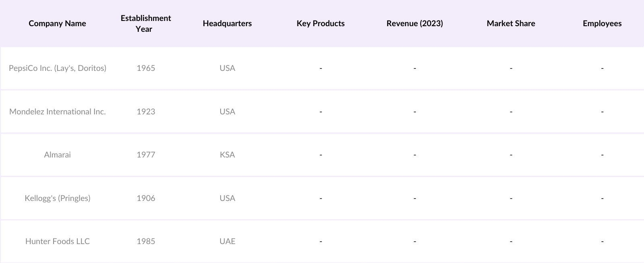Select Kellogg's (Pringles) cell
Image resolution: width=644 pixels, height=263 pixels.
click(58, 198)
